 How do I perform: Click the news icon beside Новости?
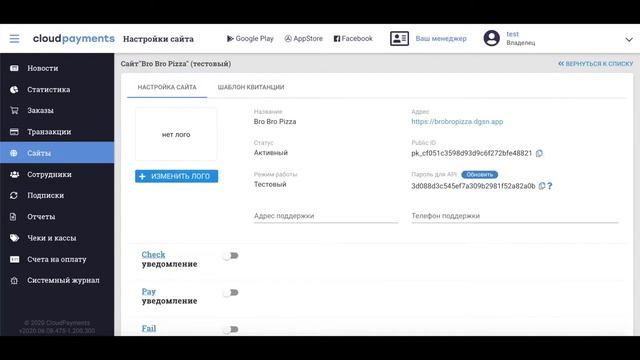(x=14, y=68)
